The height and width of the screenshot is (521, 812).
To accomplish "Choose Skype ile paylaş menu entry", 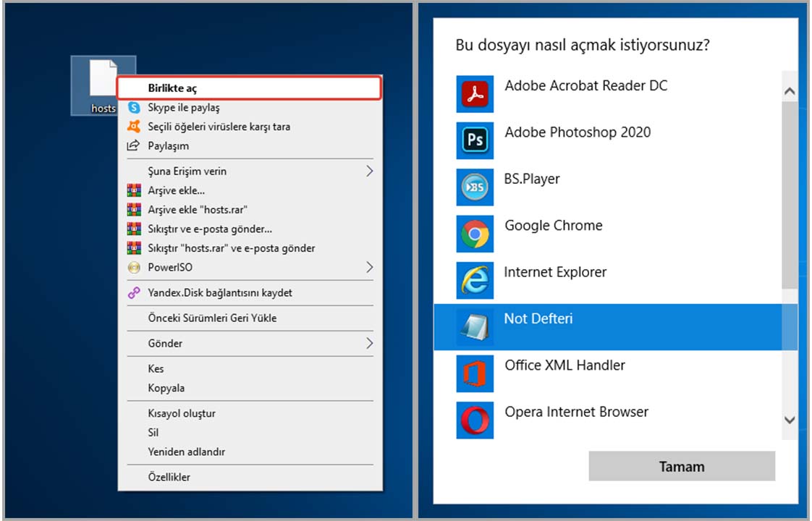I will point(184,108).
